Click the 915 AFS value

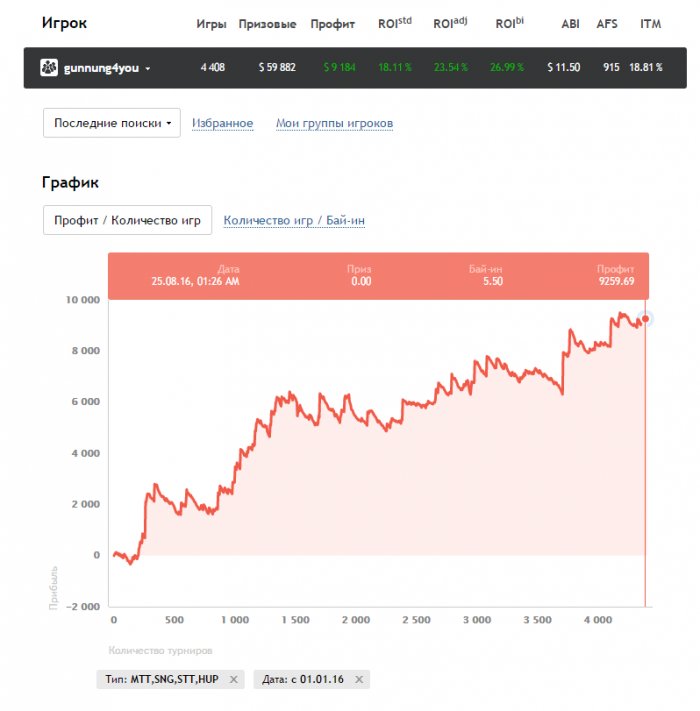611,68
